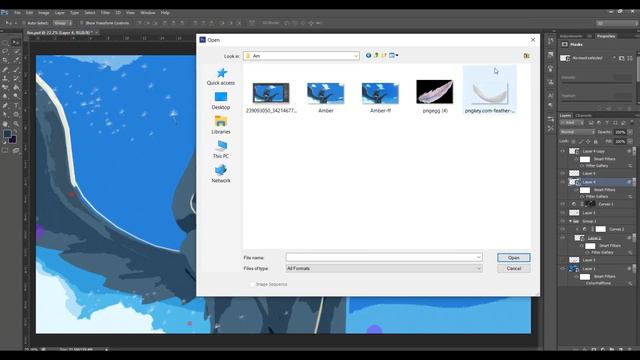Click the Open button in dialog
The height and width of the screenshot is (360, 640).
(x=513, y=258)
